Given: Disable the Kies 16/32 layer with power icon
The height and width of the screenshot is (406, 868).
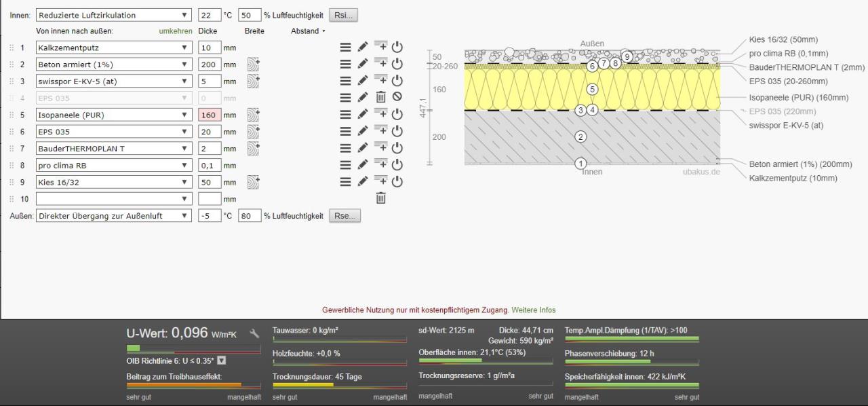Looking at the screenshot, I should pos(397,181).
